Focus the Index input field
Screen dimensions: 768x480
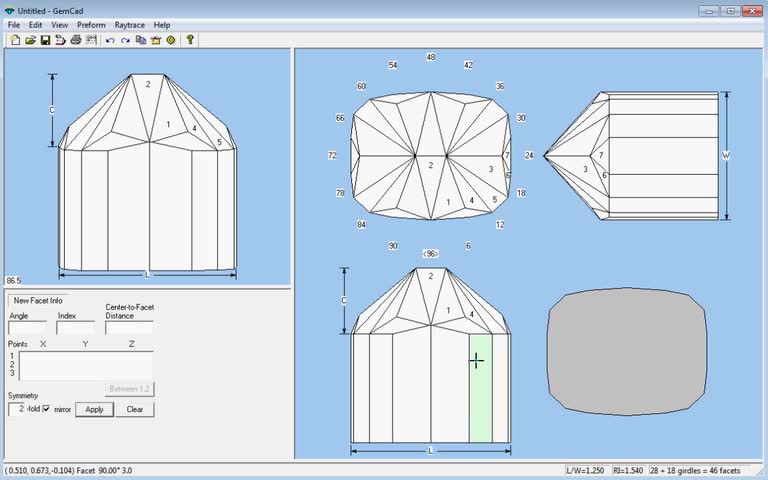(x=75, y=328)
